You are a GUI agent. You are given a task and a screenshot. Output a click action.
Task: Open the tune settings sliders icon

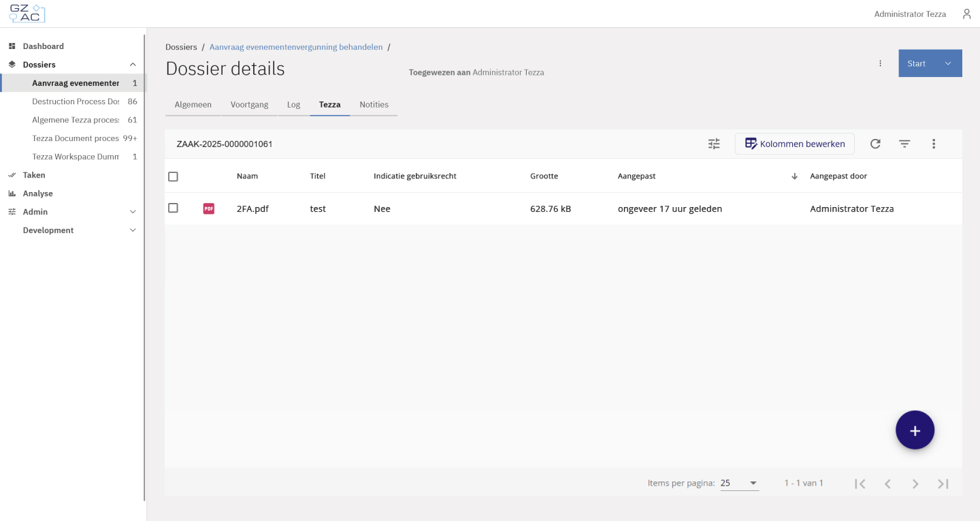click(x=714, y=144)
